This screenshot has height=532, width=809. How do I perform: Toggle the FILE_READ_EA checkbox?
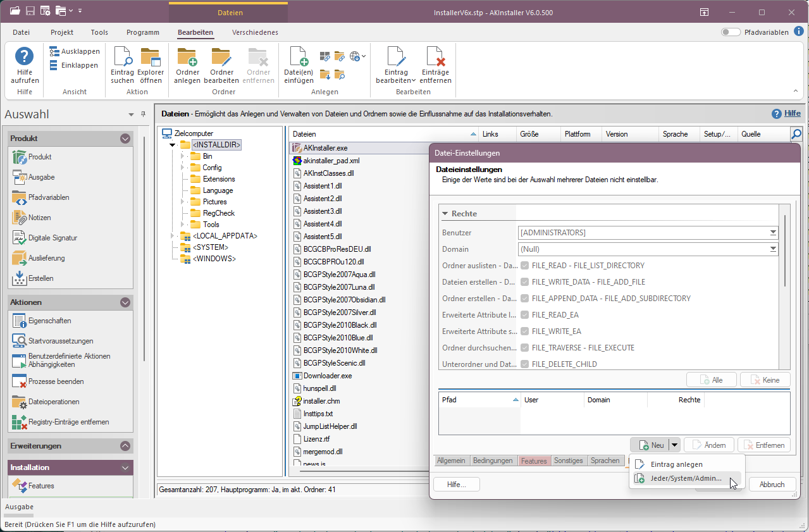[524, 315]
